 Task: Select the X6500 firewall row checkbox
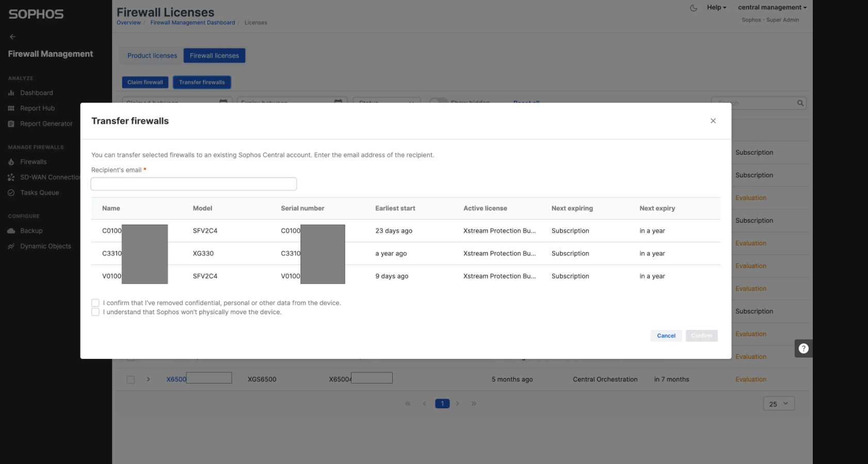click(131, 379)
